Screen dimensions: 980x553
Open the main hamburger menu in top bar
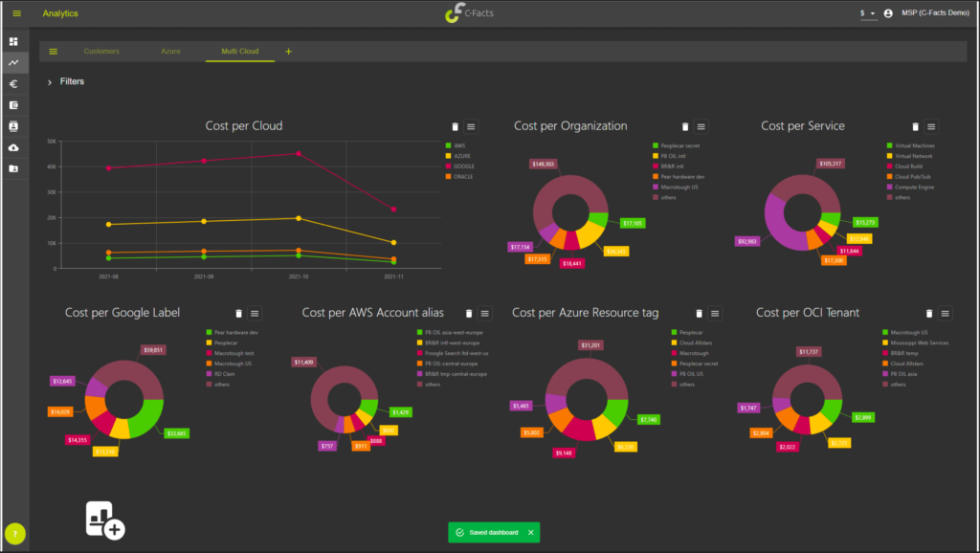(x=17, y=13)
